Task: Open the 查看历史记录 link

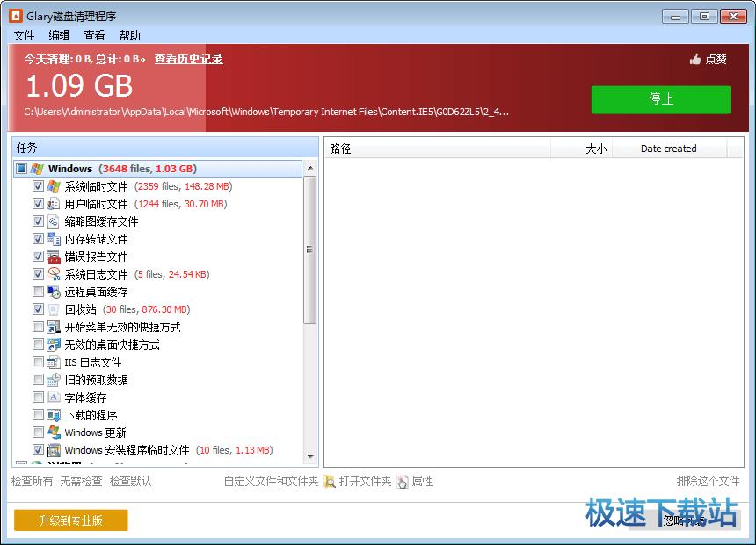Action: pyautogui.click(x=188, y=59)
